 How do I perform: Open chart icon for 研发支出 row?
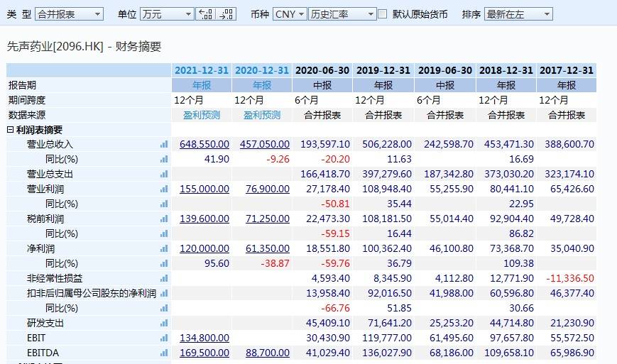click(x=164, y=323)
